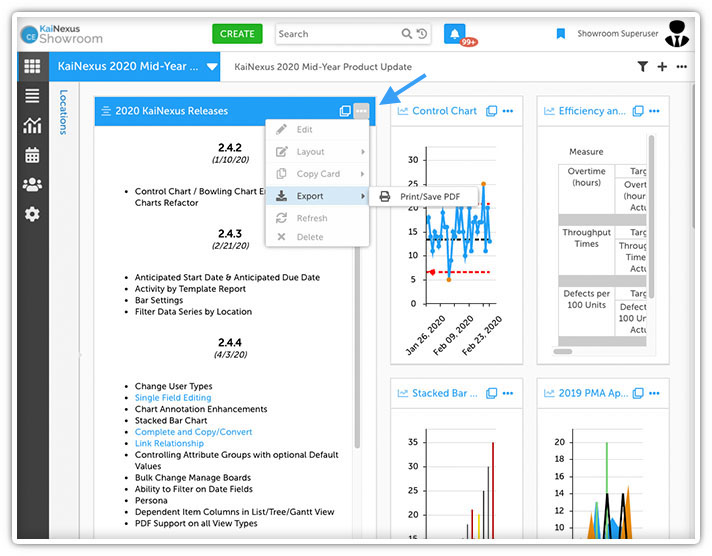Viewport: 712px width, 556px height.
Task: Open Control Chart card ellipsis menu
Action: [508, 111]
